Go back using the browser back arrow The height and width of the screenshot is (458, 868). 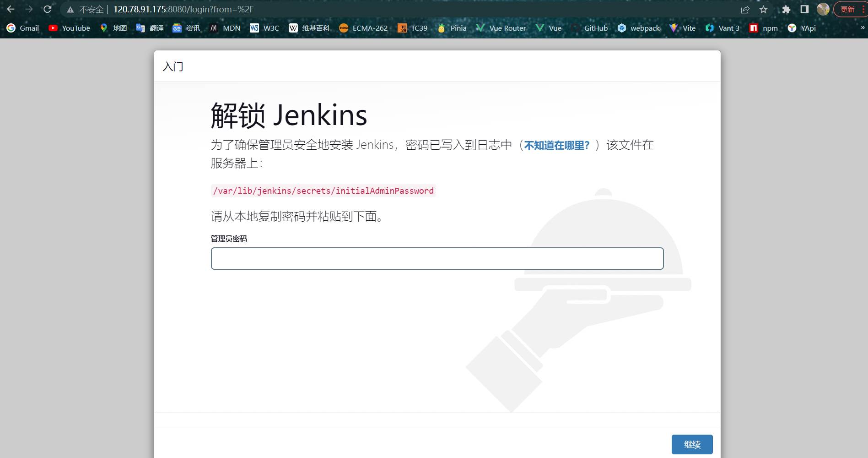[x=11, y=9]
